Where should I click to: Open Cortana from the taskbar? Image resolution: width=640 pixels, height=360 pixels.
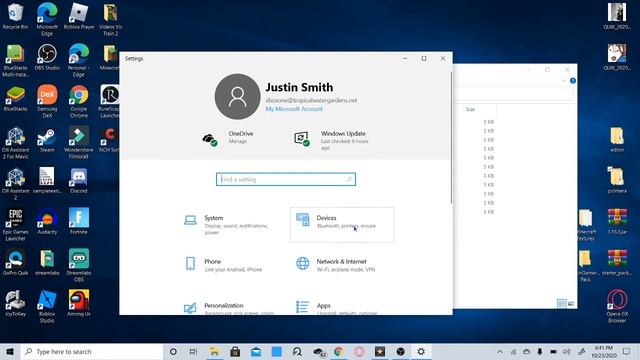tap(173, 351)
